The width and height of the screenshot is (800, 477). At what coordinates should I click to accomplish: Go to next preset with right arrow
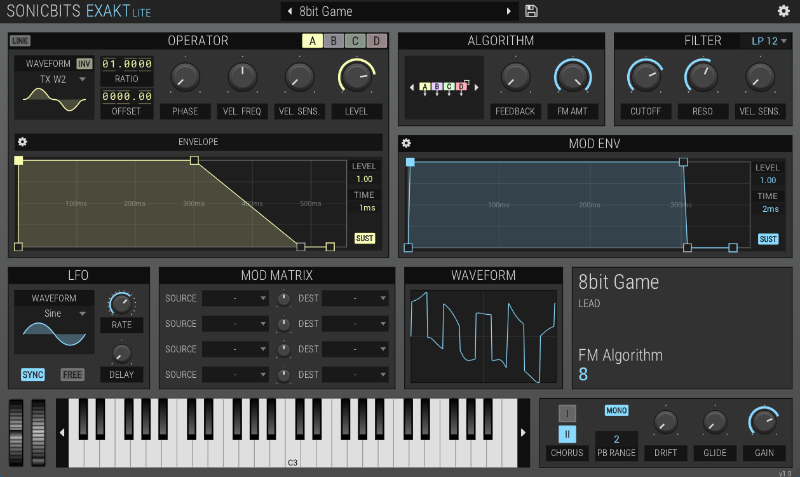(x=508, y=11)
